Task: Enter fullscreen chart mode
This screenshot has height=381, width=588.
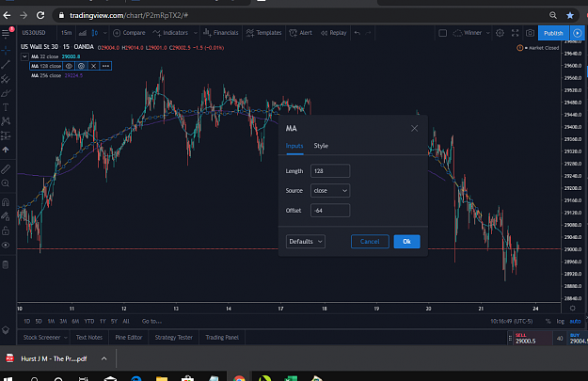Action: tap(515, 33)
